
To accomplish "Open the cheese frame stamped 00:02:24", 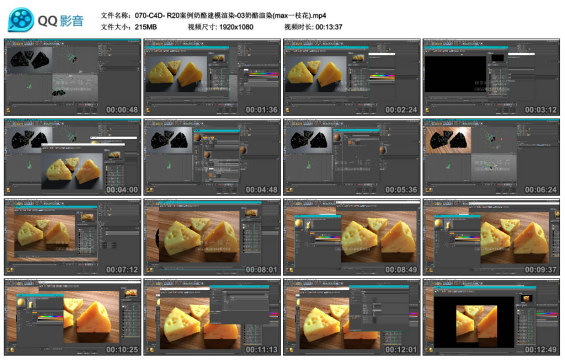I will (352, 77).
